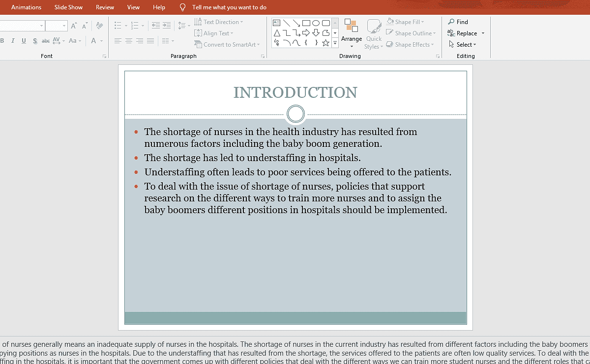Open the View tab

click(134, 7)
